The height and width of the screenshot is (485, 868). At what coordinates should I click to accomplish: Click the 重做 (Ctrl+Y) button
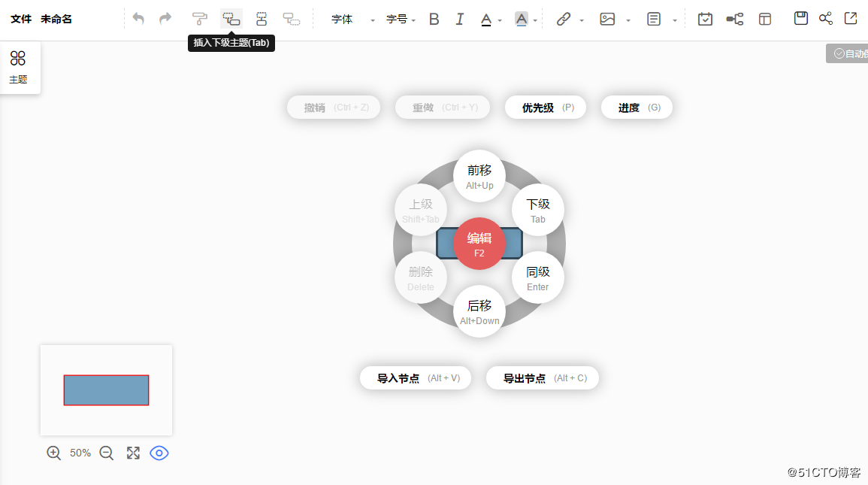(443, 108)
